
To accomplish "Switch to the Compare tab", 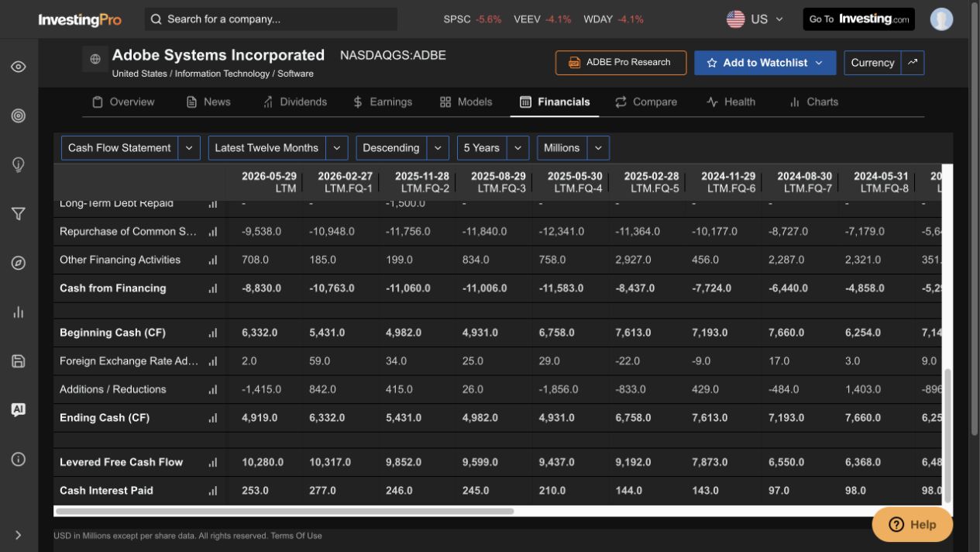I will click(646, 102).
